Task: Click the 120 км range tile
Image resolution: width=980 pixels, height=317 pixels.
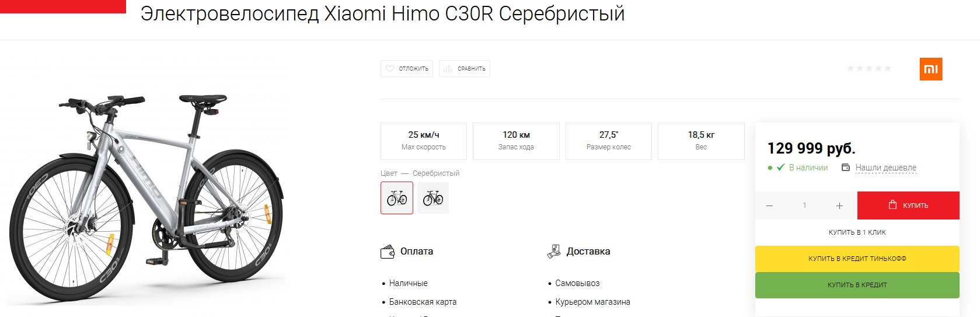Action: tap(516, 141)
